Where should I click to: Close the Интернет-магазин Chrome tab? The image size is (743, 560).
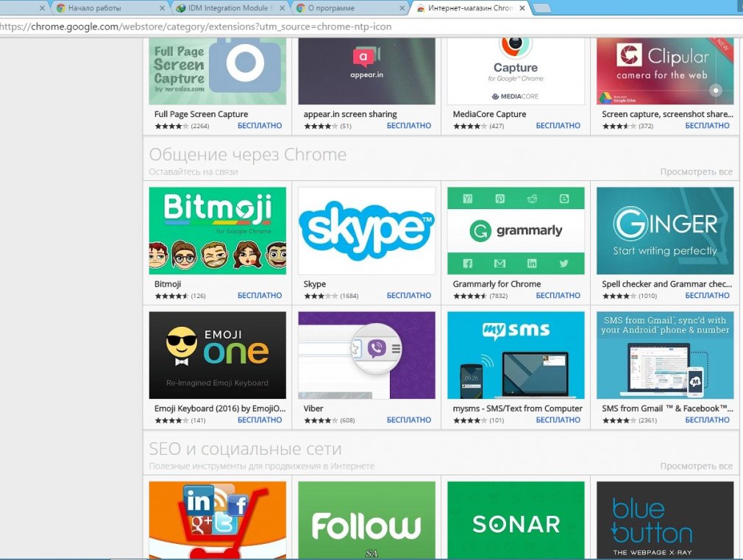(522, 8)
